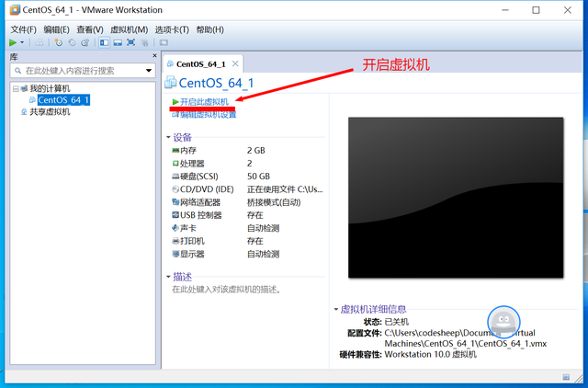
Task: Click the console view toolbar icon
Action: [164, 43]
